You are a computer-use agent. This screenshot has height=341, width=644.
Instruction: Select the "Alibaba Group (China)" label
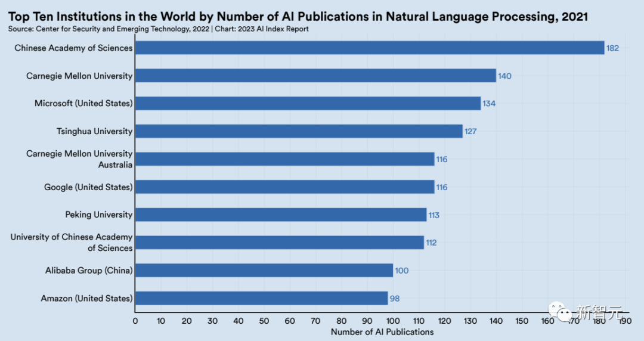tap(89, 271)
